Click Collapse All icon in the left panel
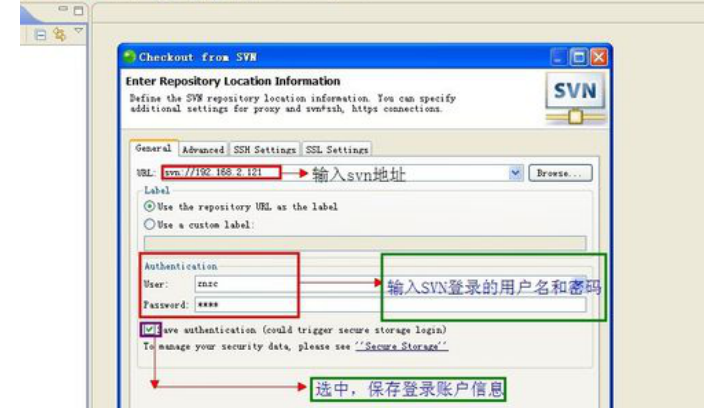 pos(40,35)
